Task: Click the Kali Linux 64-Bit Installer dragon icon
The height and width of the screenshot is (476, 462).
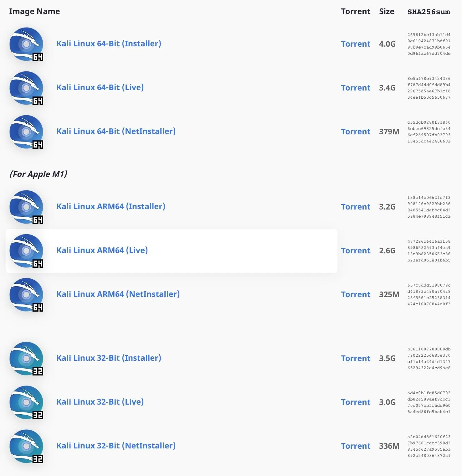Action: pyautogui.click(x=27, y=44)
